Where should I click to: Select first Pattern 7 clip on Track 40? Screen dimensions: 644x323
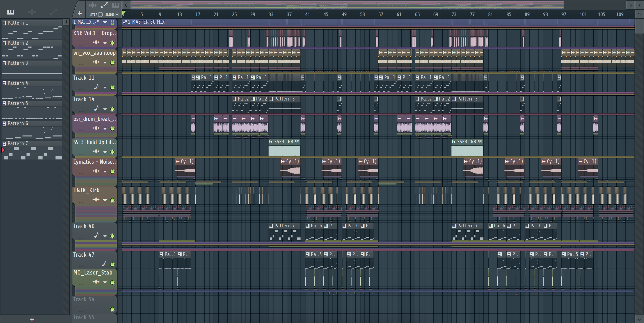(284, 232)
